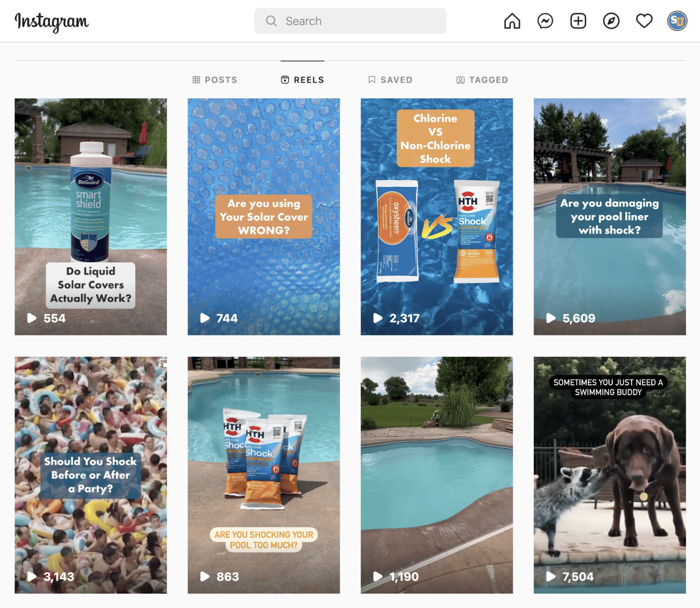Viewport: 700px width, 608px height.
Task: Select the REELS tab
Action: tap(302, 80)
